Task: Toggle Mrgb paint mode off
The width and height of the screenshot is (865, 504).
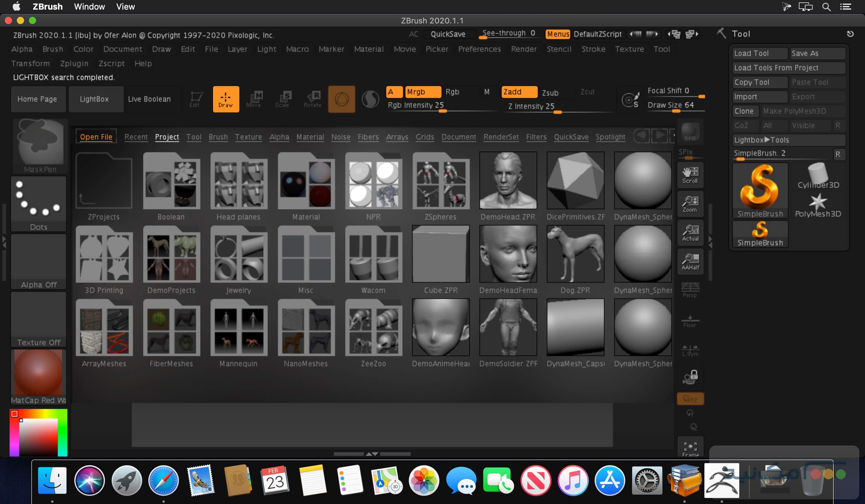Action: [422, 92]
